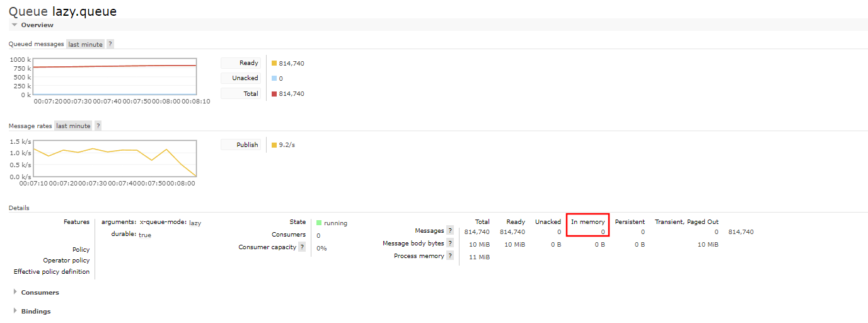Screen dimensions: 868x323
Task: Click help icon beside Queued messages
Action: [110, 44]
